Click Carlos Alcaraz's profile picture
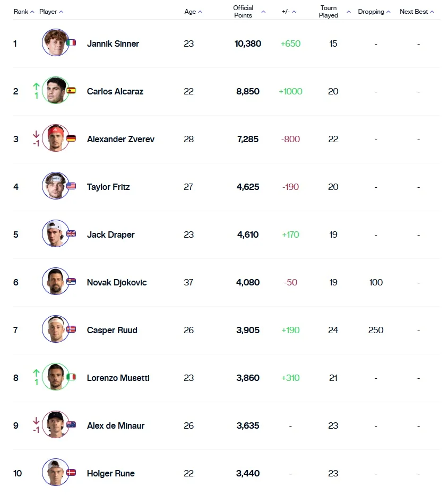The image size is (448, 495). point(55,91)
